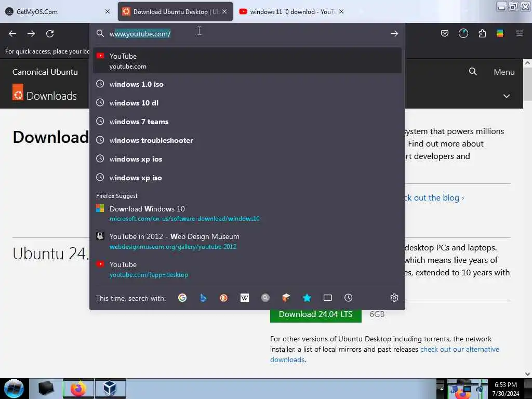Close the Download Ubuntu Desktop tab

tap(224, 11)
